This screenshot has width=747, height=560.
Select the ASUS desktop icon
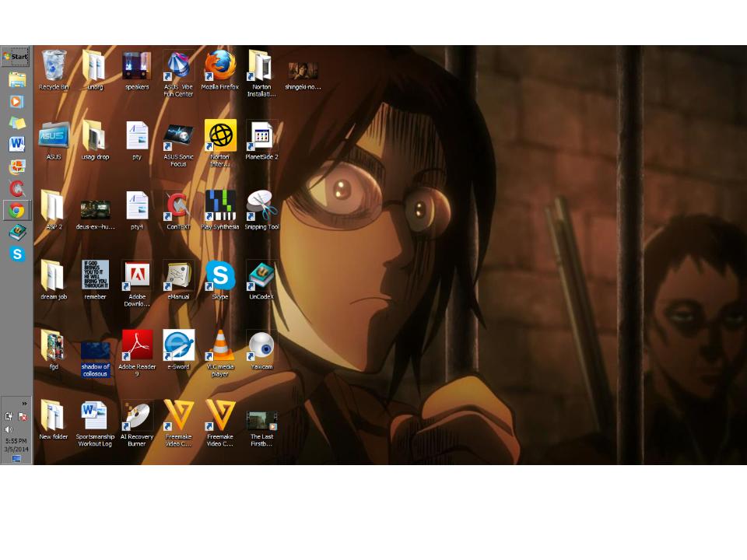coord(54,140)
